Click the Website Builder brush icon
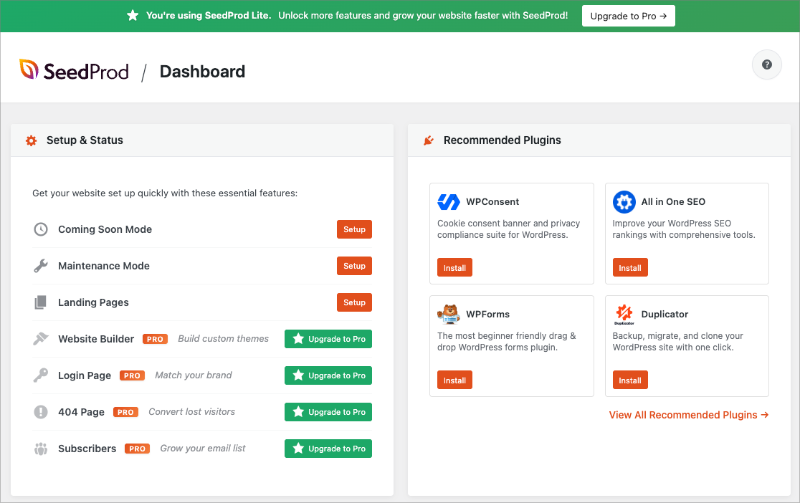Screen dimensions: 800x503 [x=41, y=339]
